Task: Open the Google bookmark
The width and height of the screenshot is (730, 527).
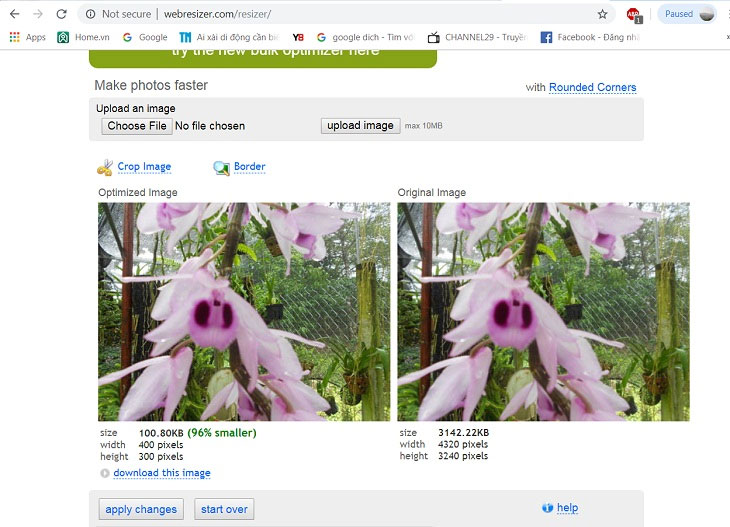Action: coord(145,37)
